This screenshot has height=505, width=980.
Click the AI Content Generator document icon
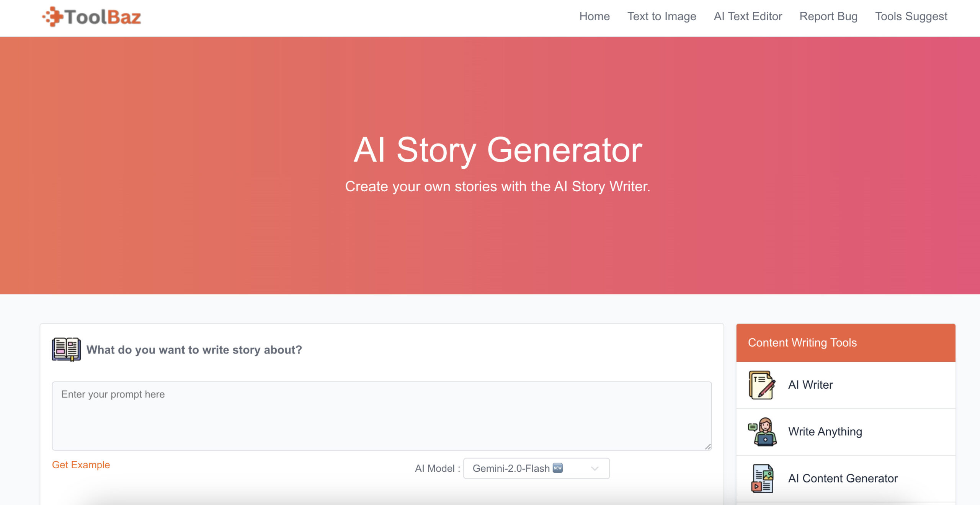(x=762, y=479)
